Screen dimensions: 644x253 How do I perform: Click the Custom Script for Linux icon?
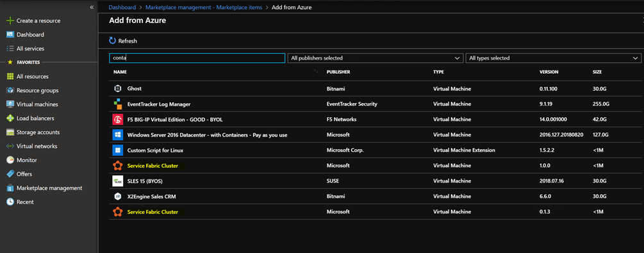coord(117,151)
